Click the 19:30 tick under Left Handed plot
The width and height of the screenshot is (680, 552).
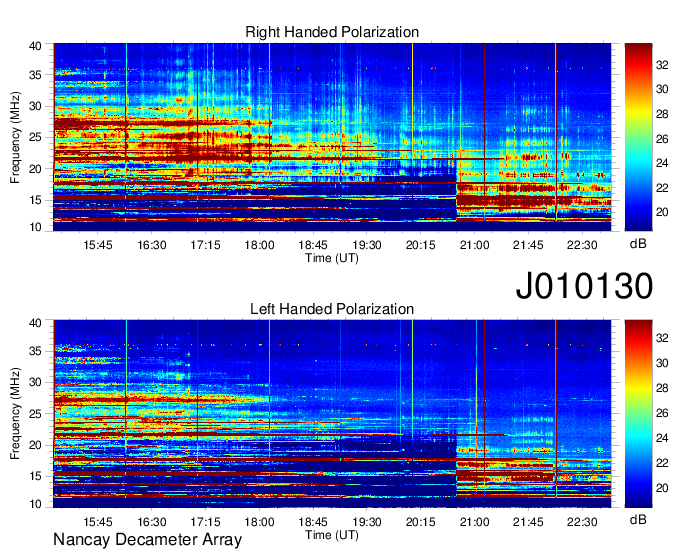pos(367,522)
